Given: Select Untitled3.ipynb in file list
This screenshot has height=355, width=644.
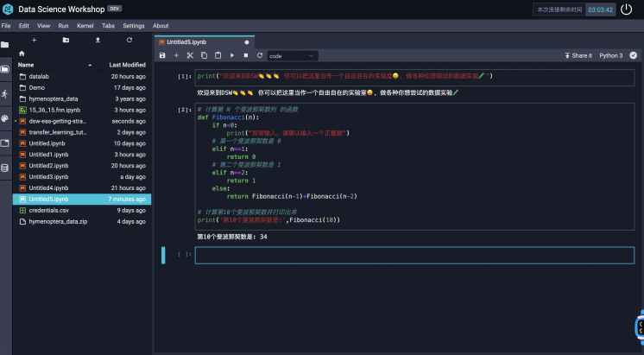Looking at the screenshot, I should pos(82,177).
